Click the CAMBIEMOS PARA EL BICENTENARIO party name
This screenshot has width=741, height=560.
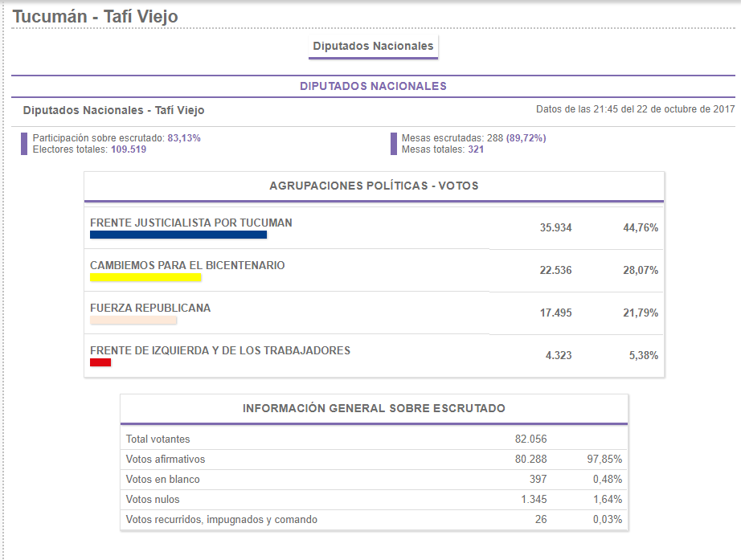[x=187, y=265]
